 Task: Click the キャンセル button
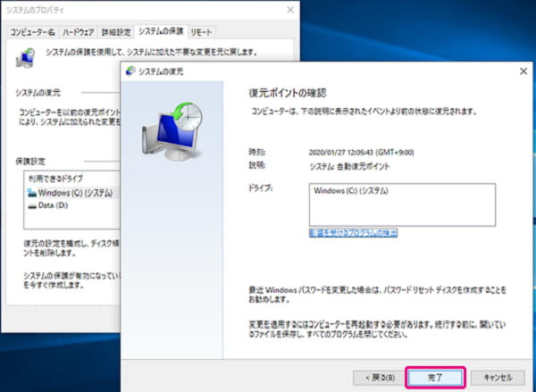(496, 377)
